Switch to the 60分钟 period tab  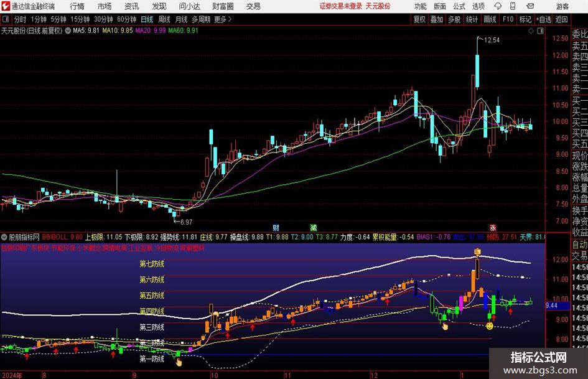pos(127,19)
